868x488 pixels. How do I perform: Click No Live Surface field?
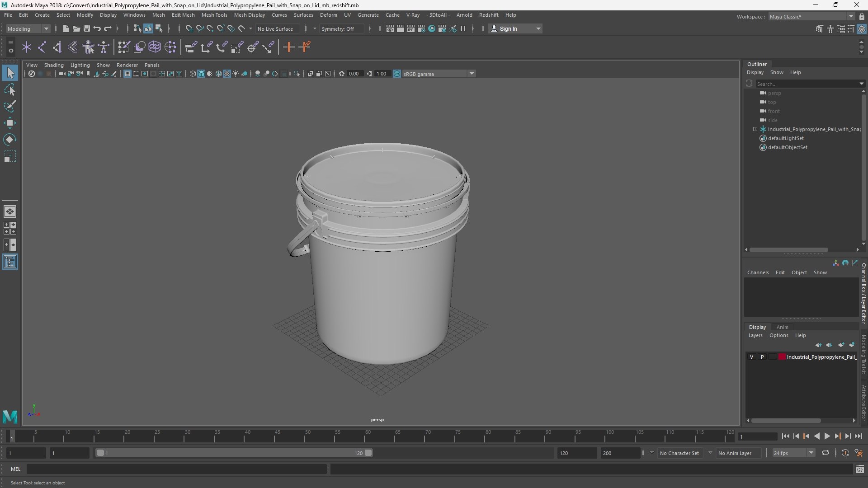pyautogui.click(x=277, y=28)
